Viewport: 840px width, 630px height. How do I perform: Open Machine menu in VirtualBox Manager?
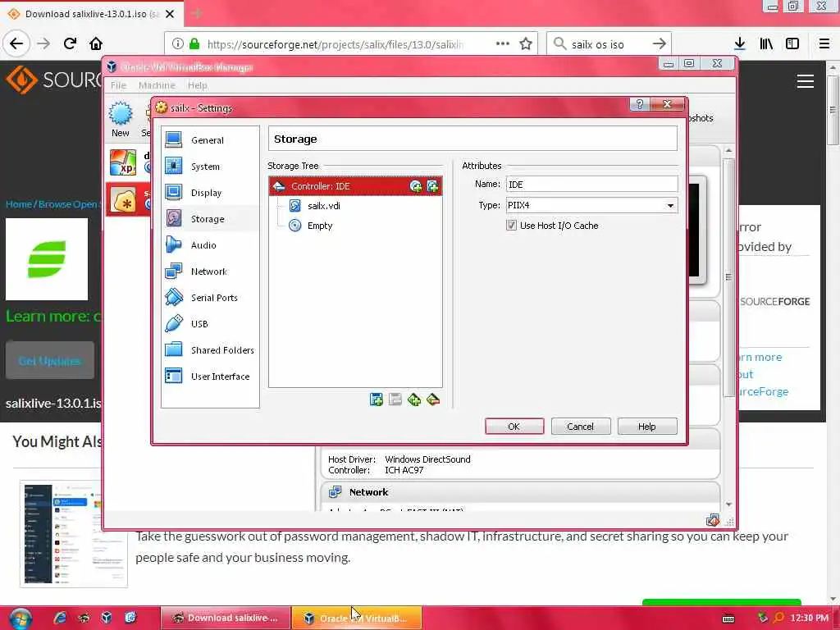click(x=157, y=85)
